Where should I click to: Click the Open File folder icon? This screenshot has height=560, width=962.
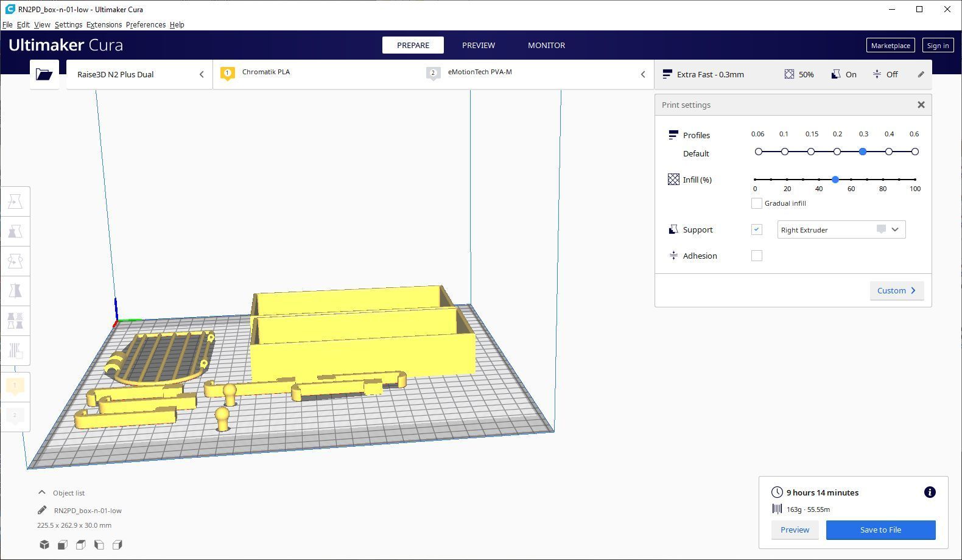[44, 74]
